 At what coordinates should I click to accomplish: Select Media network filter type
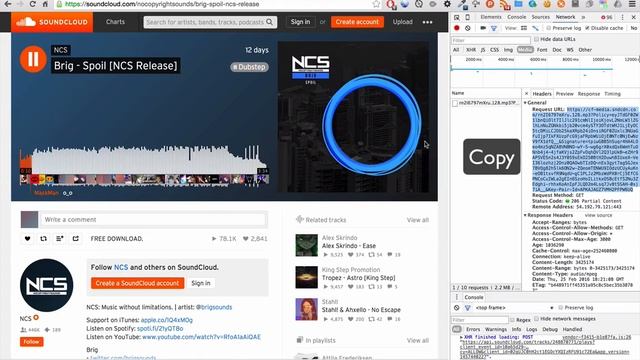pyautogui.click(x=525, y=50)
